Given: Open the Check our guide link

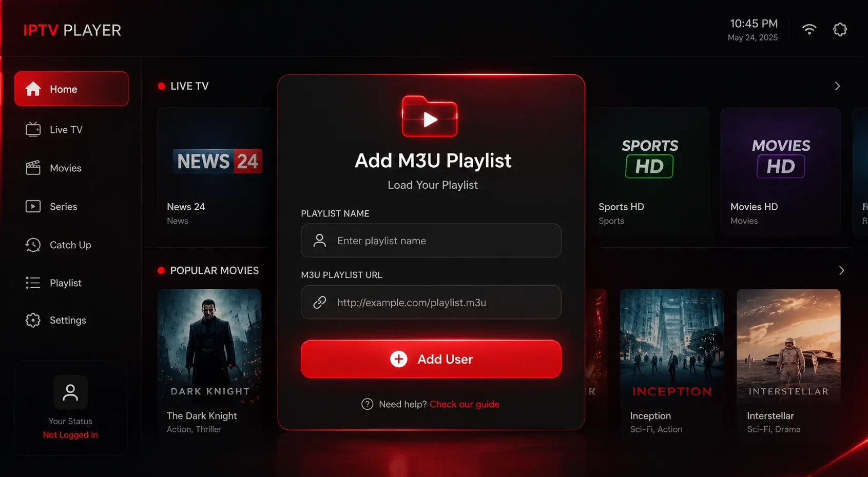Looking at the screenshot, I should point(464,404).
